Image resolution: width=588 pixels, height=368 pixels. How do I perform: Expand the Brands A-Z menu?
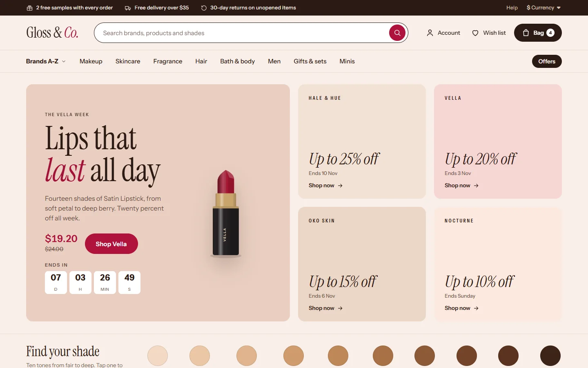click(46, 61)
